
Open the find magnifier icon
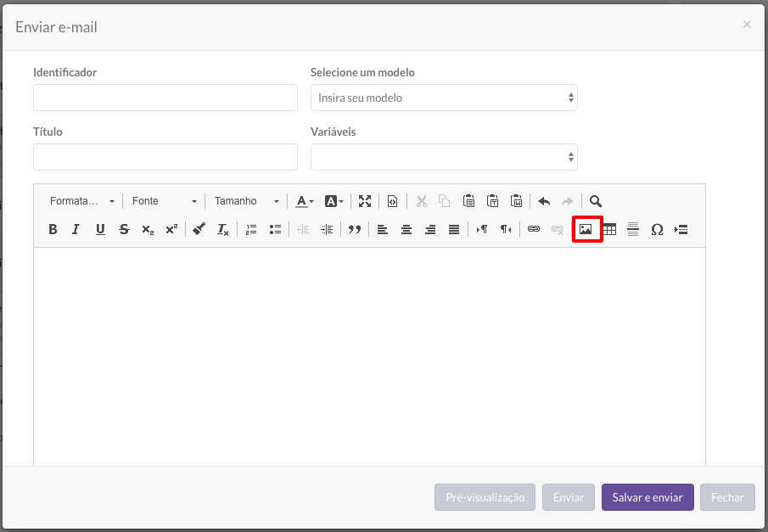595,201
